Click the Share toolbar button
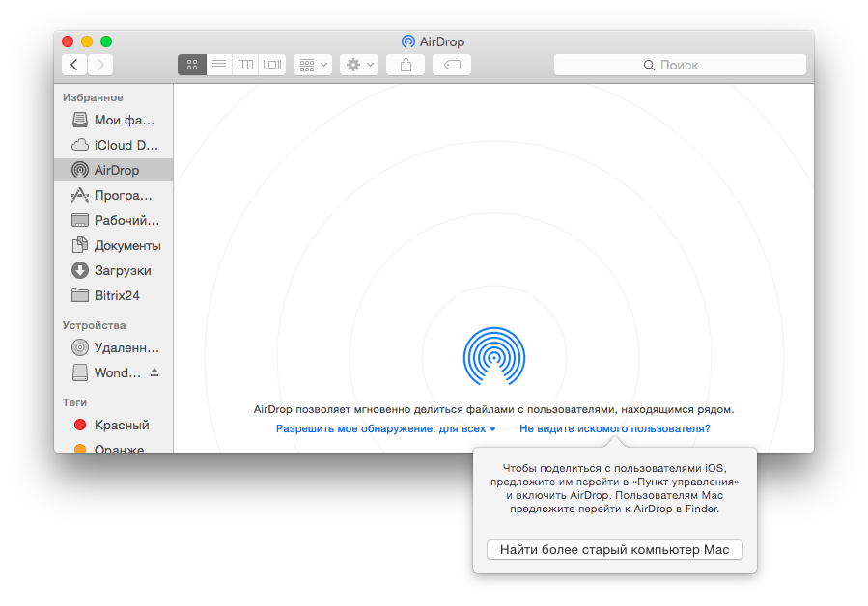The width and height of the screenshot is (868, 606). tap(406, 65)
